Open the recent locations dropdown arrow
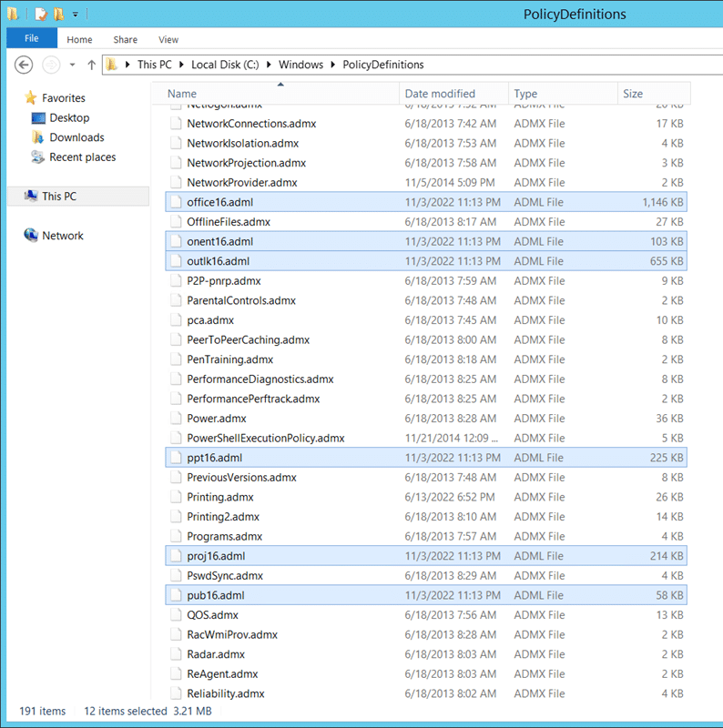Image resolution: width=723 pixels, height=728 pixels. [x=73, y=65]
